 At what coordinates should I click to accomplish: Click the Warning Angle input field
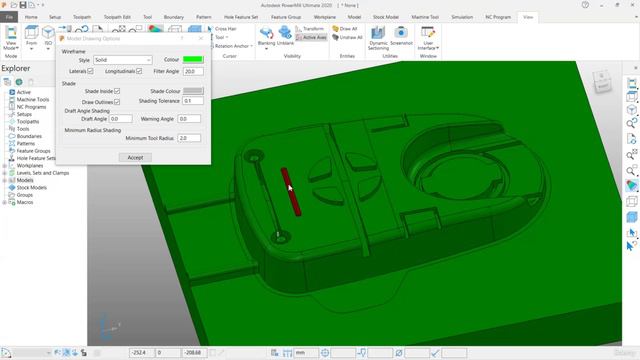pyautogui.click(x=189, y=119)
